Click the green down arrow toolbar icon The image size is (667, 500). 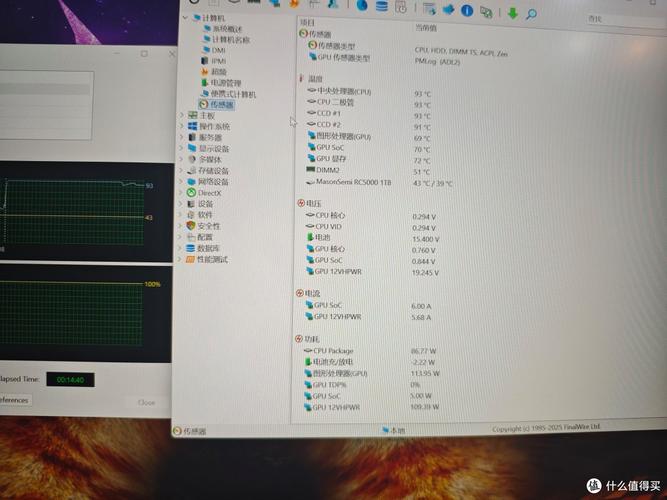[x=512, y=13]
